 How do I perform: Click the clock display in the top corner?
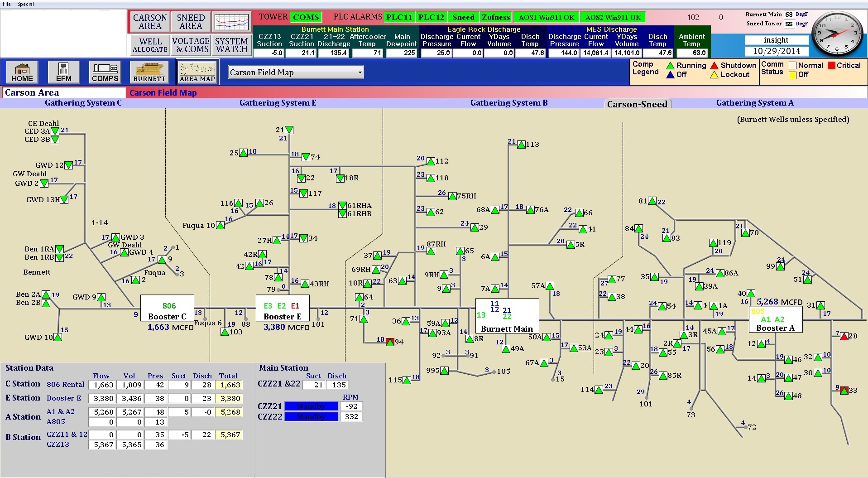837,34
